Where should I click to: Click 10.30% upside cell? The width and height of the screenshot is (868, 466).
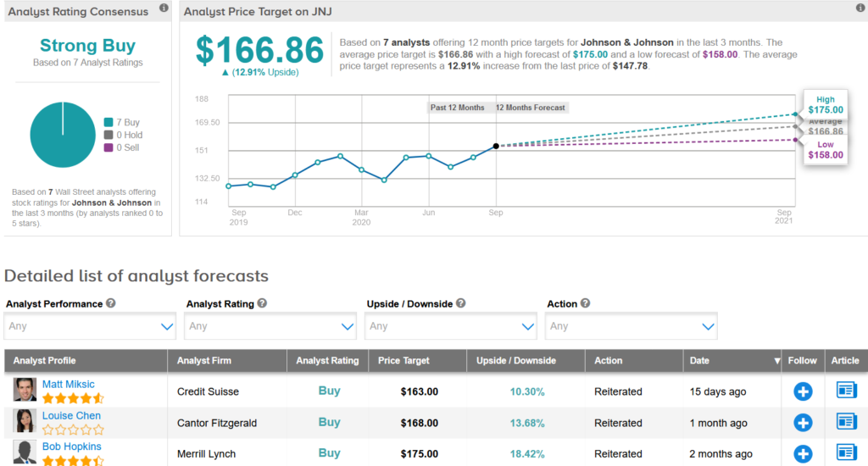click(x=527, y=391)
